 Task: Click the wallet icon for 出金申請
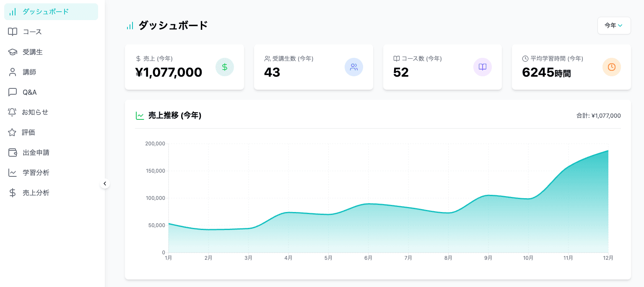click(13, 153)
